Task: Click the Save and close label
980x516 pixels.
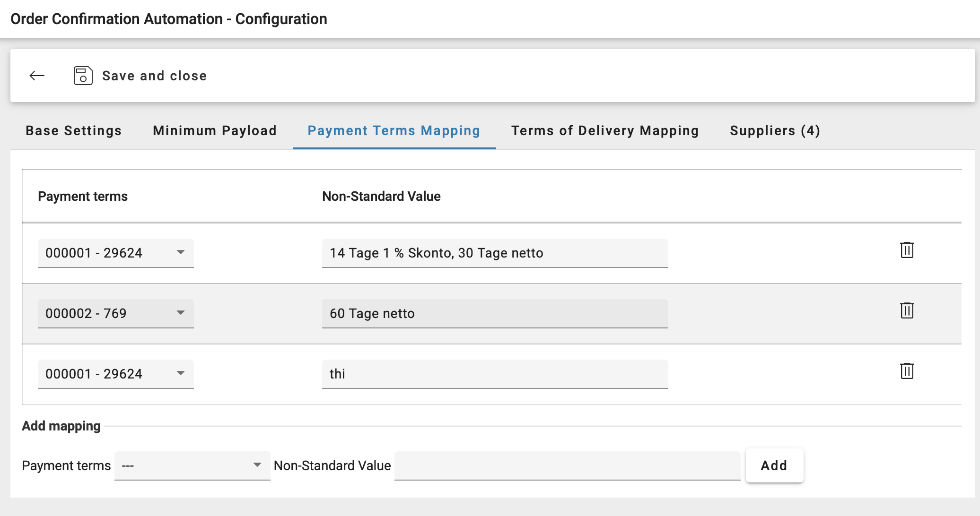Action: pos(154,76)
